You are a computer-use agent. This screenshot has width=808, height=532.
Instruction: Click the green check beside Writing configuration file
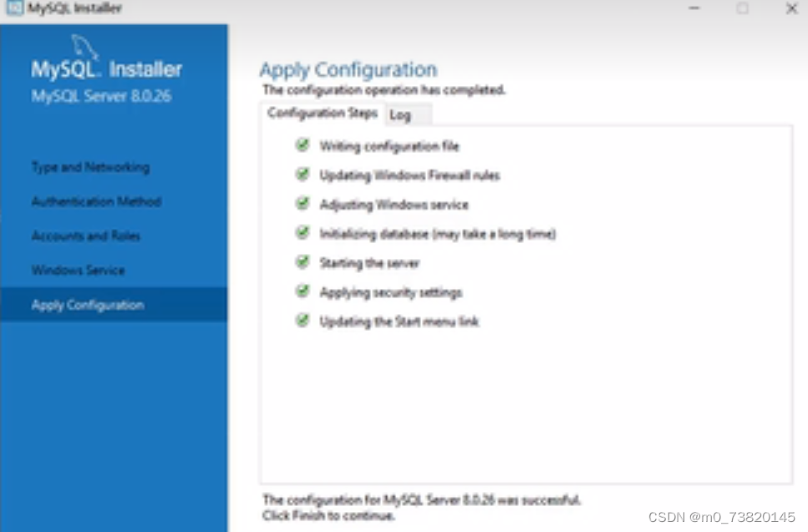pos(302,145)
